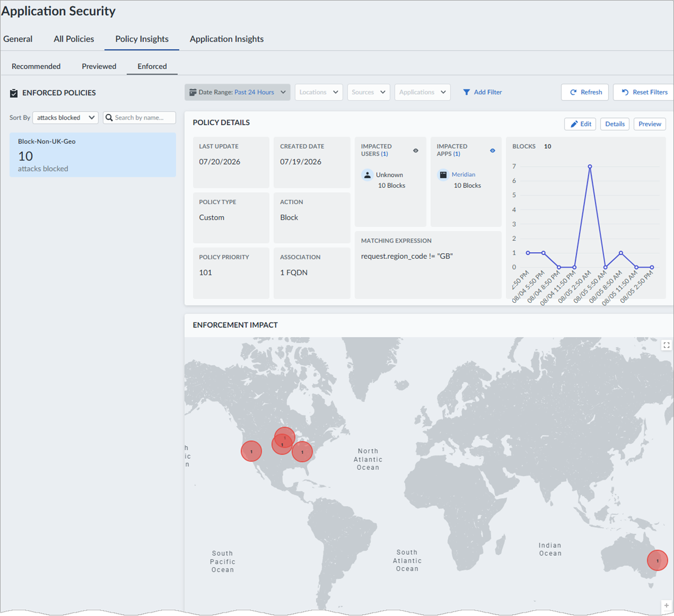Image resolution: width=674 pixels, height=616 pixels.
Task: Expand the Applications filter dropdown
Action: point(422,92)
